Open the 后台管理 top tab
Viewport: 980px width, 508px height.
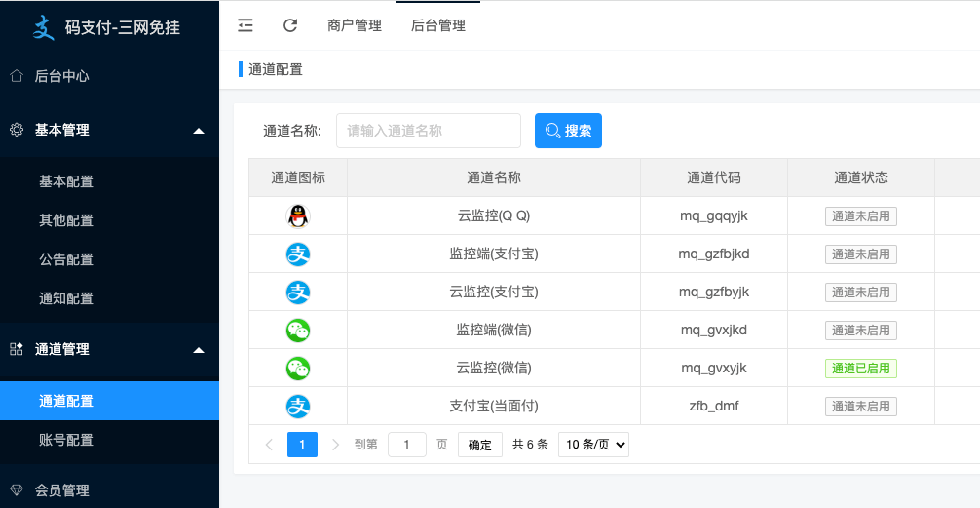click(438, 25)
